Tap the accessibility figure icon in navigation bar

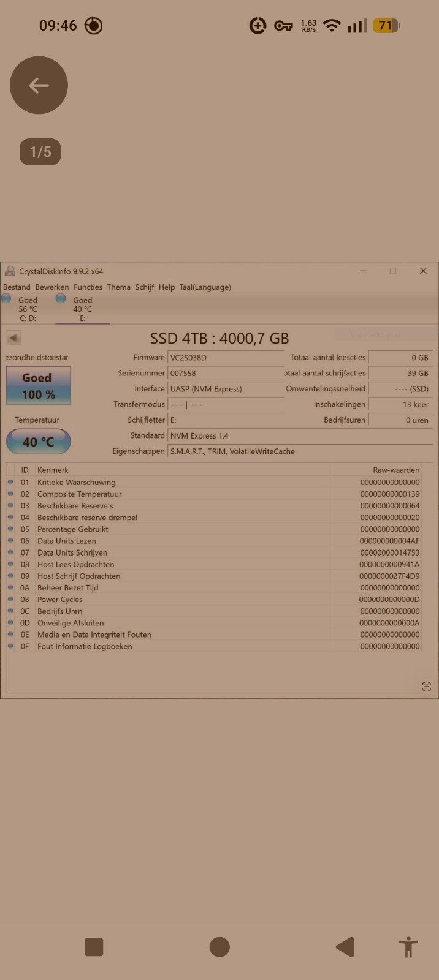408,947
